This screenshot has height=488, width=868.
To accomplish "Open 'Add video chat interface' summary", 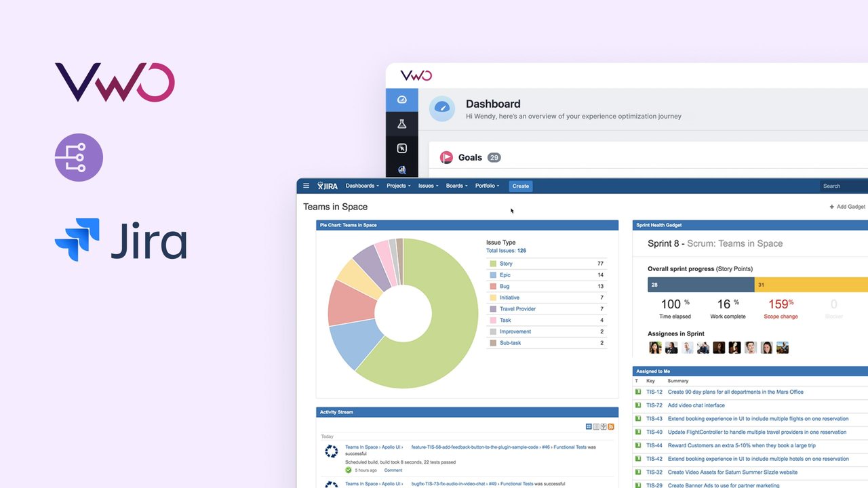I will click(696, 405).
